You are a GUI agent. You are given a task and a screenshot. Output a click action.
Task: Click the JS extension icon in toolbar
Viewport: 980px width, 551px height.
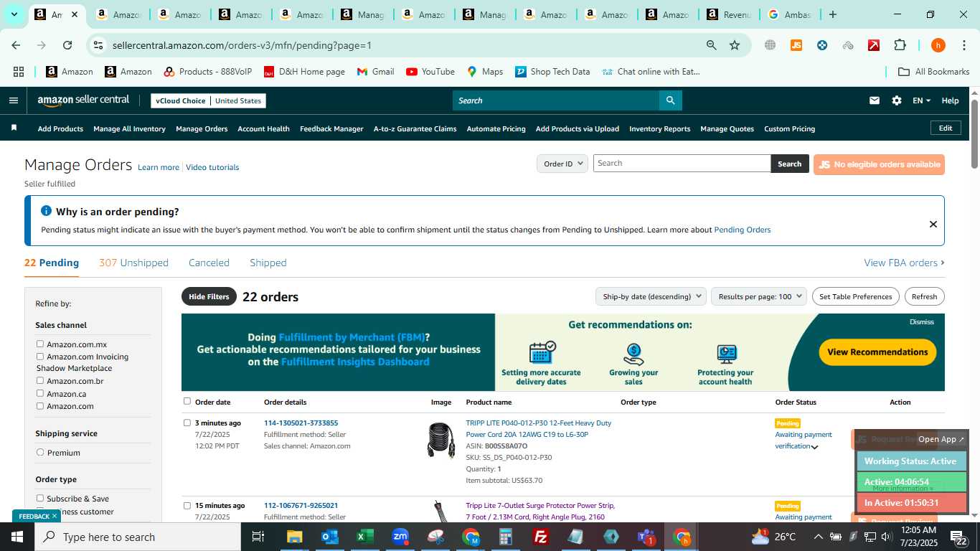pyautogui.click(x=796, y=45)
